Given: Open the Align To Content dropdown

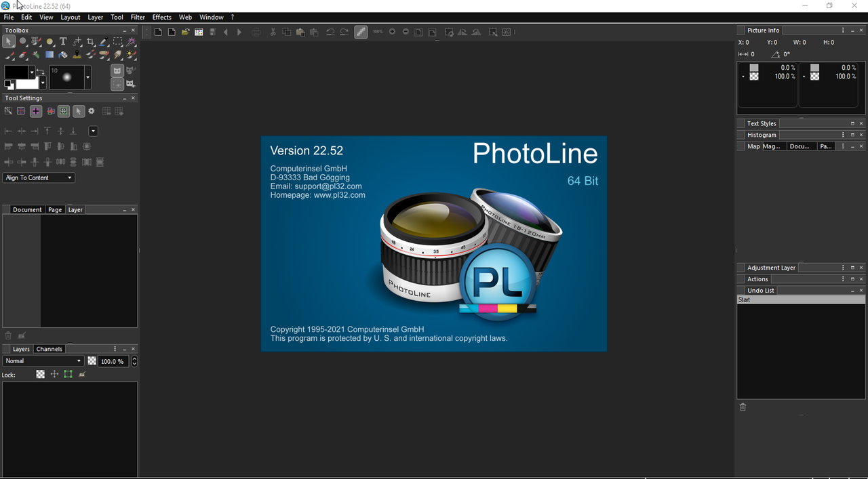Looking at the screenshot, I should pyautogui.click(x=39, y=178).
